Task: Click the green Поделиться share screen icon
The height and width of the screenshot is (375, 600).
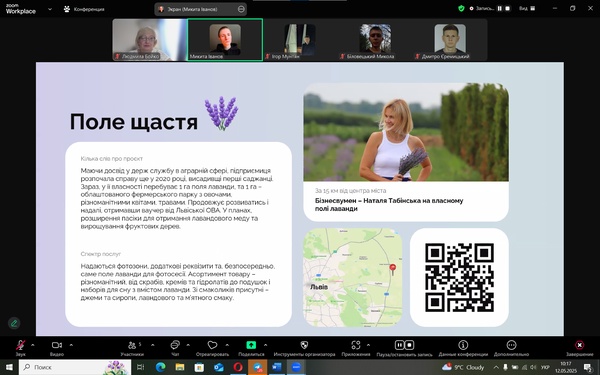Action: pyautogui.click(x=251, y=345)
